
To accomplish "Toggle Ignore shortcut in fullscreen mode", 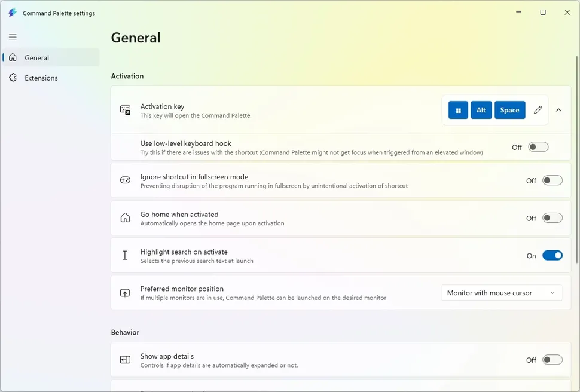I will [x=552, y=180].
